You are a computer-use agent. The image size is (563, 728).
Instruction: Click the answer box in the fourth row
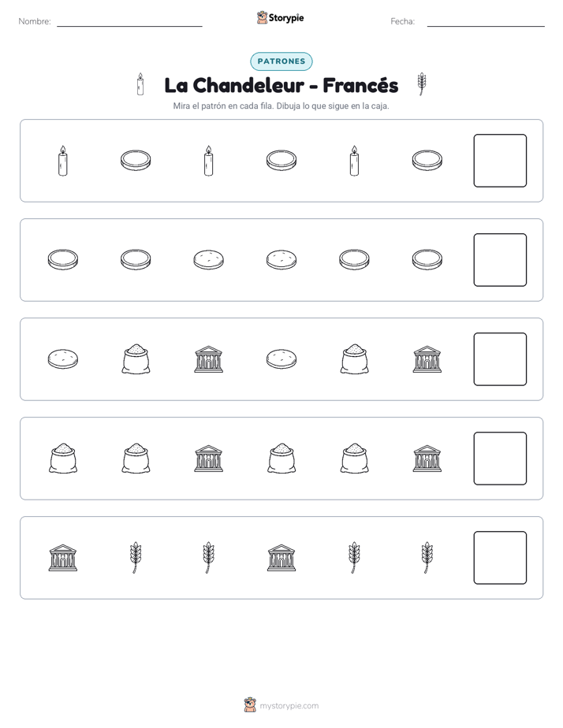[500, 459]
